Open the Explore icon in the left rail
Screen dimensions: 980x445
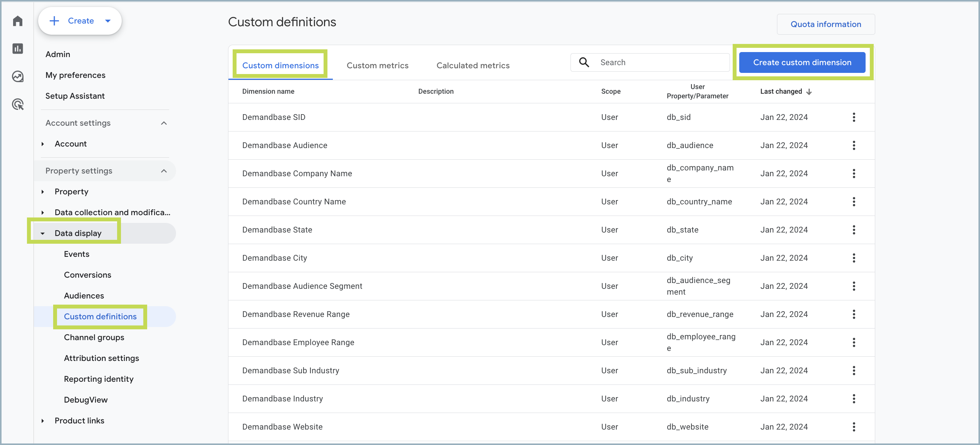point(18,76)
